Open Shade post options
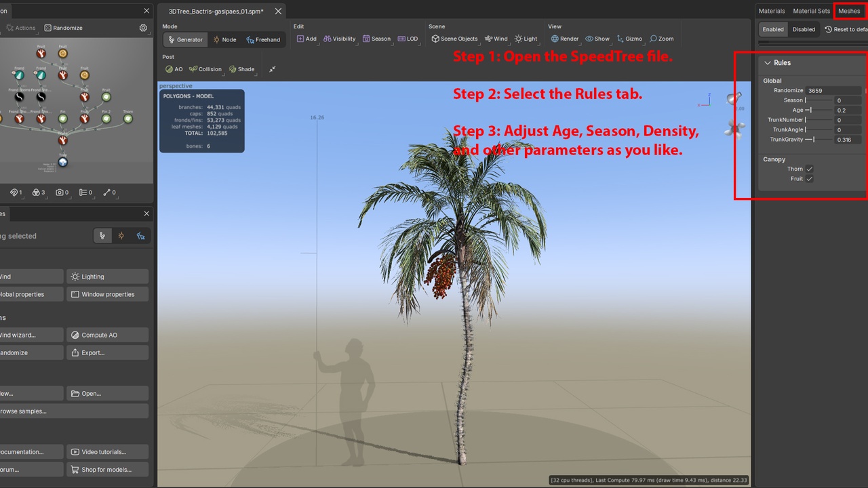868x488 pixels. pos(241,69)
